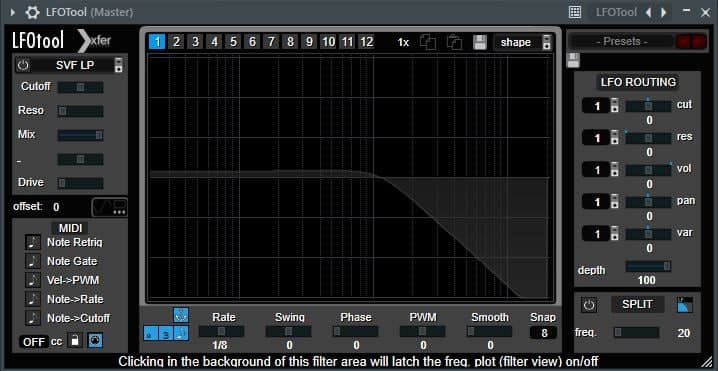Switch to LFO graph tab 7
Screen dimensions: 718x371
pos(271,42)
